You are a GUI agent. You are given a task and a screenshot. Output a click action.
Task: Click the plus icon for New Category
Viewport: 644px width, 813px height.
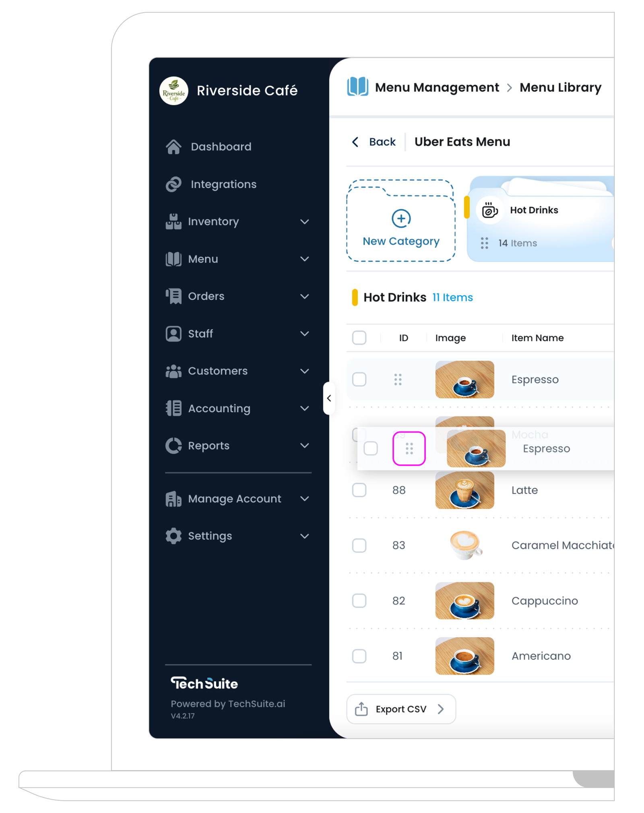[401, 218]
